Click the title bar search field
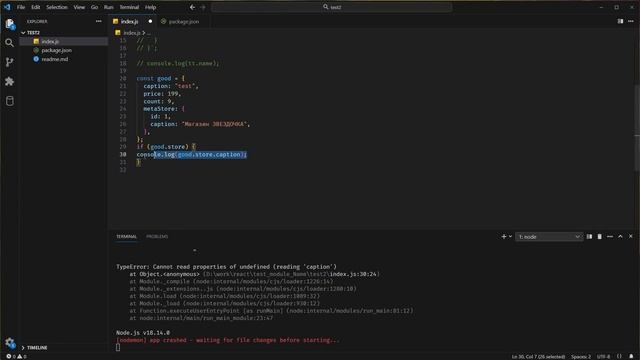This screenshot has height=360, width=640. [331, 7]
